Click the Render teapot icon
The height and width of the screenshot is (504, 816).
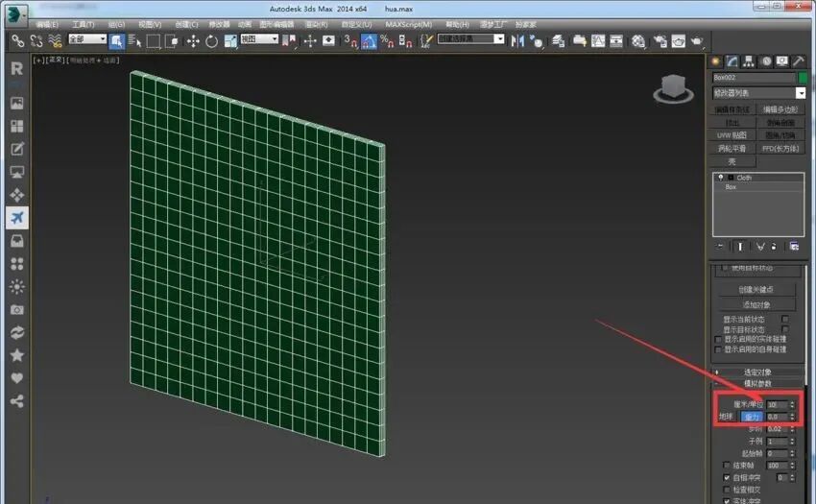coord(696,41)
